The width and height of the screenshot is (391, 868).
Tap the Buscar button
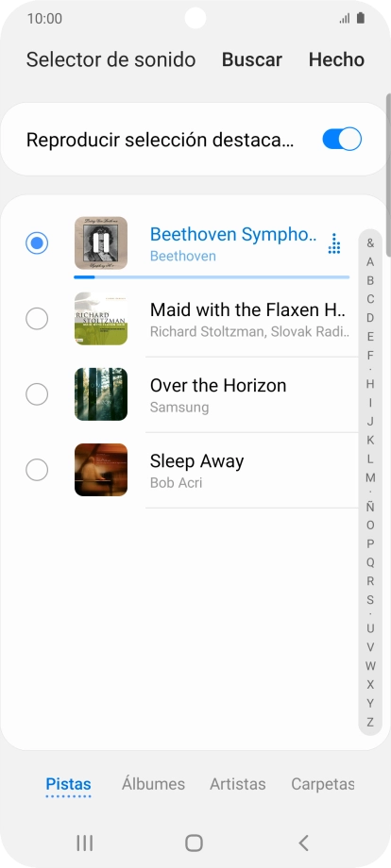click(x=252, y=59)
